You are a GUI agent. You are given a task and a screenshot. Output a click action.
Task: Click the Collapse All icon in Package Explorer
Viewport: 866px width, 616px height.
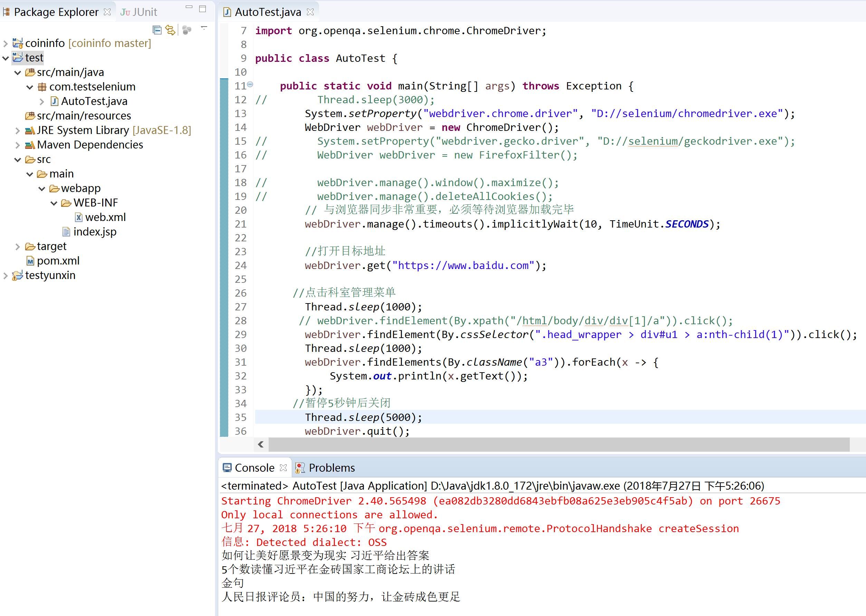point(157,30)
